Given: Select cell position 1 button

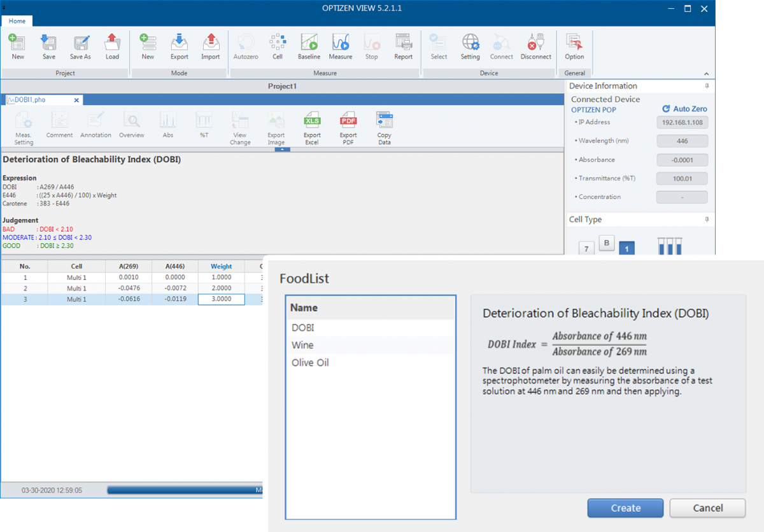Looking at the screenshot, I should 626,248.
